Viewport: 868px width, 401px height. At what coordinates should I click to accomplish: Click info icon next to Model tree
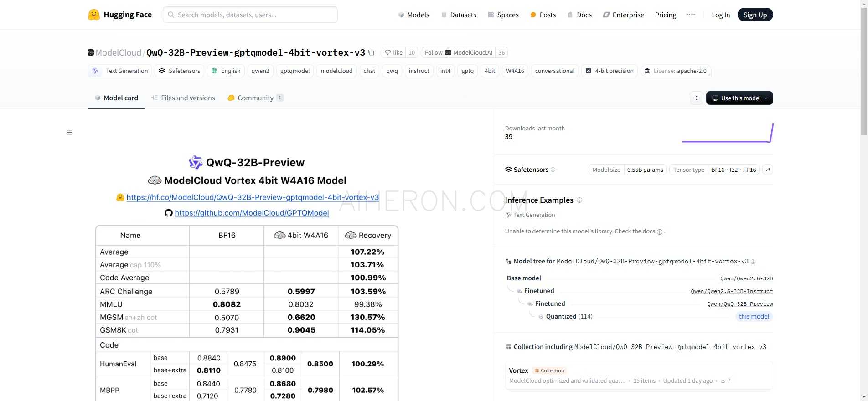coord(753,262)
